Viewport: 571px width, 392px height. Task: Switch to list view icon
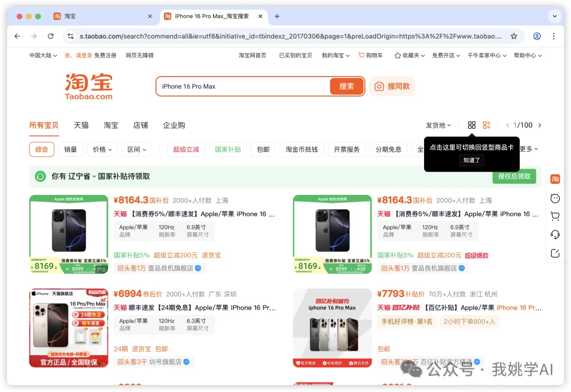point(486,125)
